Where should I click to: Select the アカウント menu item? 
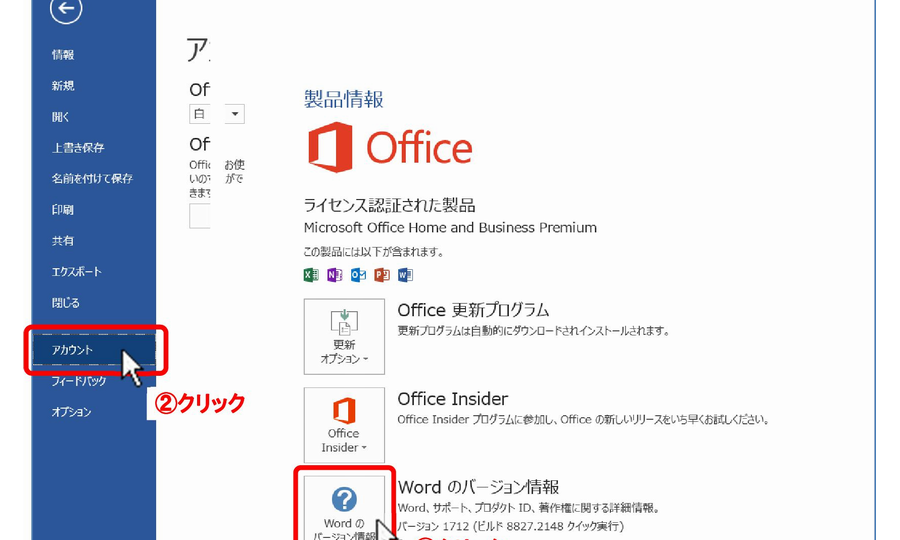94,349
